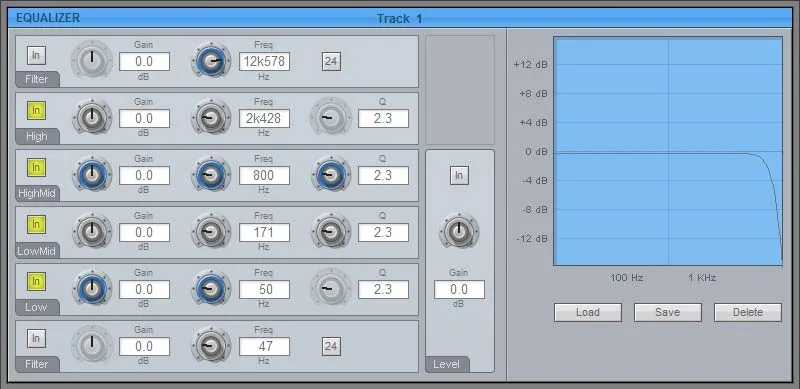Click the EQUALIZER title label
Screen dimensions: 800x389
point(48,18)
